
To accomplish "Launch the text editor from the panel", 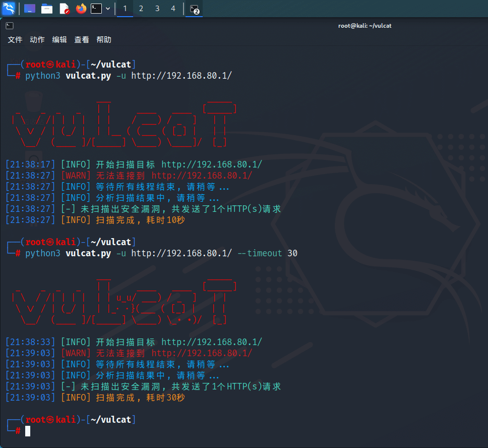I will click(64, 9).
